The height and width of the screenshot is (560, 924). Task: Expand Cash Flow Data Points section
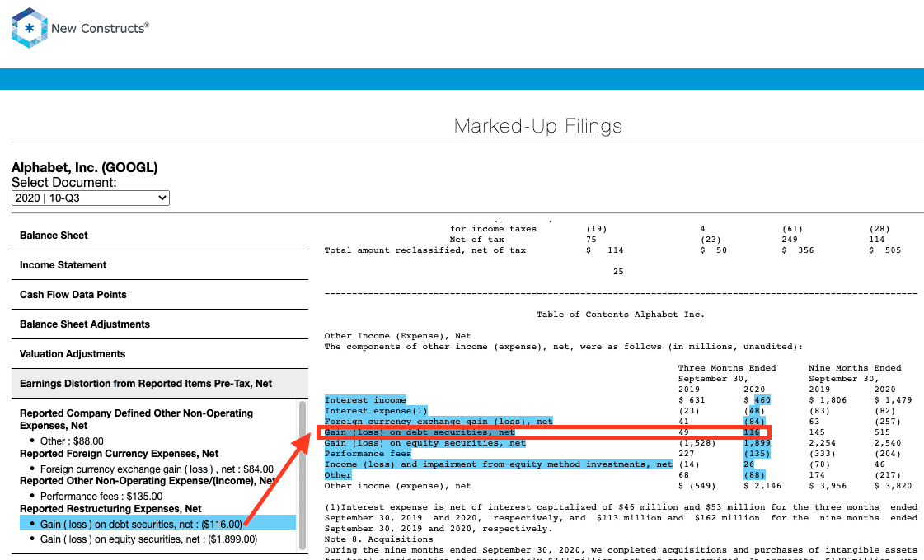point(160,295)
